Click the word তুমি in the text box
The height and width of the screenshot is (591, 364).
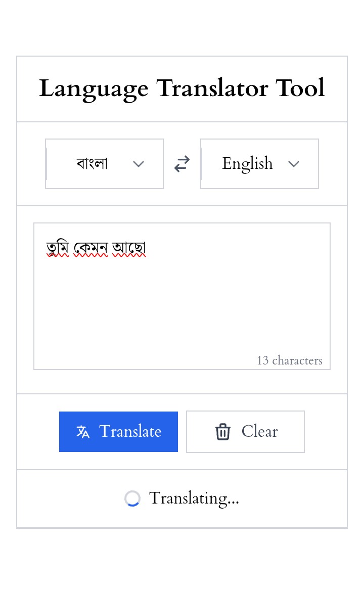tap(58, 248)
